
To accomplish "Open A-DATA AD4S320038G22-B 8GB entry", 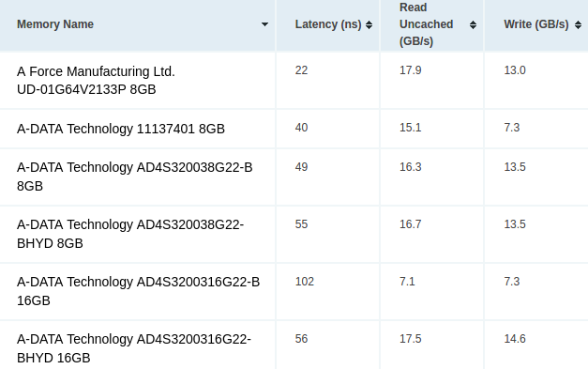I will pyautogui.click(x=135, y=177).
